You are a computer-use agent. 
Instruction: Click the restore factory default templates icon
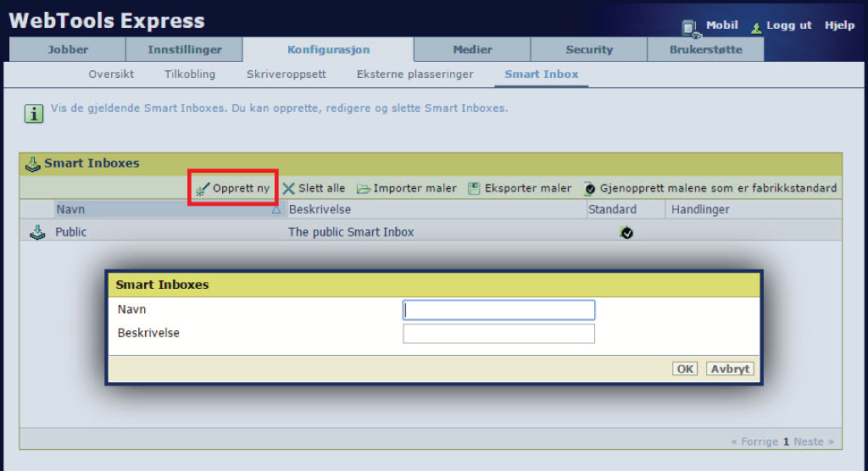[590, 189]
